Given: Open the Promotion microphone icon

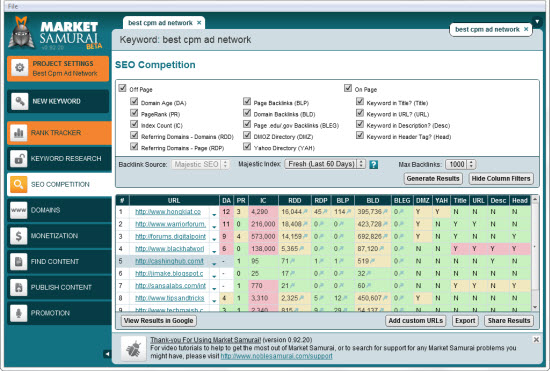Looking at the screenshot, I should click(19, 313).
